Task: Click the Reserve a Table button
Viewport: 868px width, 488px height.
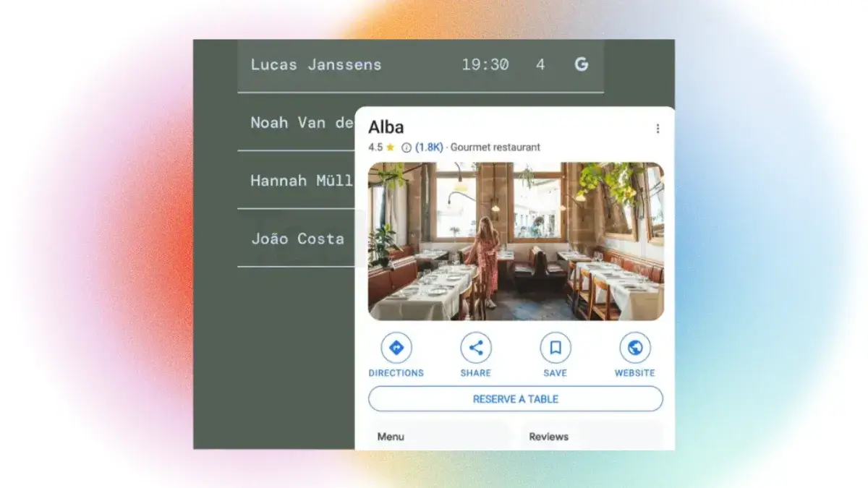Action: point(516,399)
